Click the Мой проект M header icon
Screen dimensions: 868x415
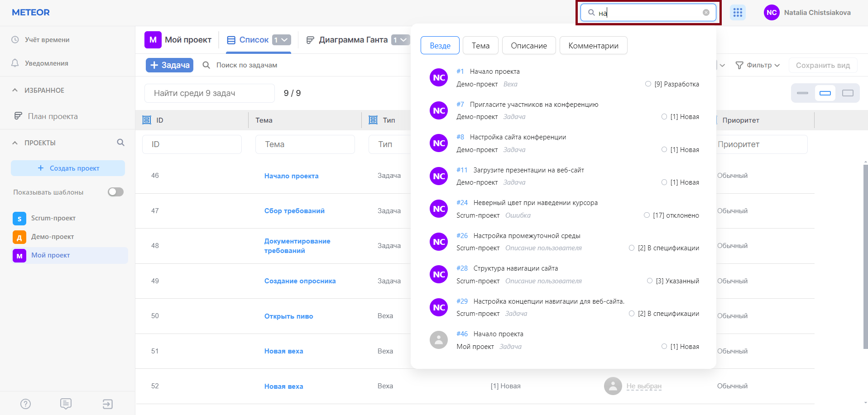coord(153,40)
